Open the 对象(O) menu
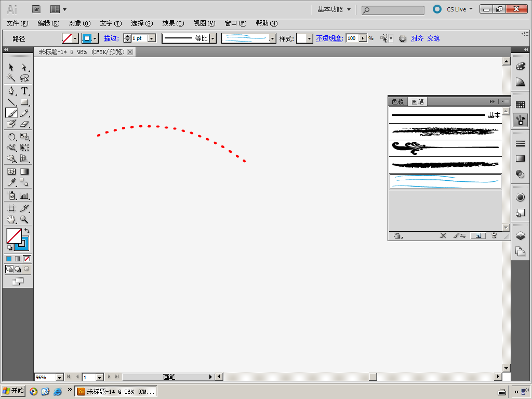This screenshot has height=399, width=532. (x=79, y=23)
